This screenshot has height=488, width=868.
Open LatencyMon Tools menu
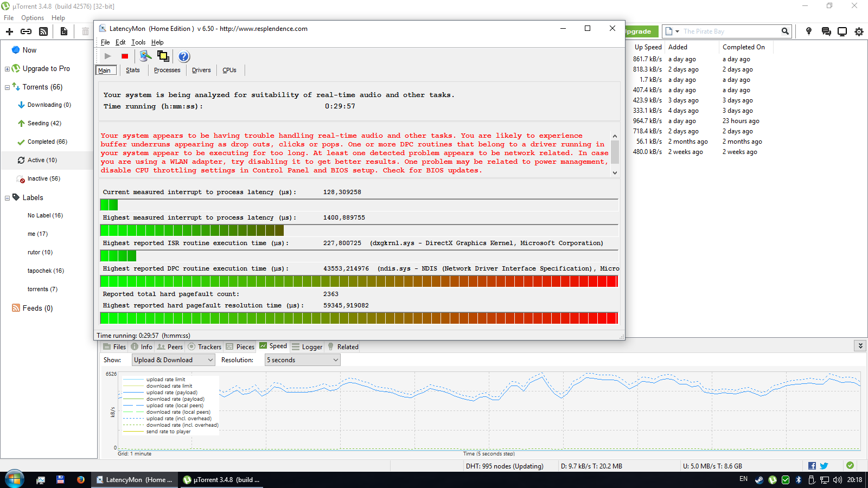(138, 42)
